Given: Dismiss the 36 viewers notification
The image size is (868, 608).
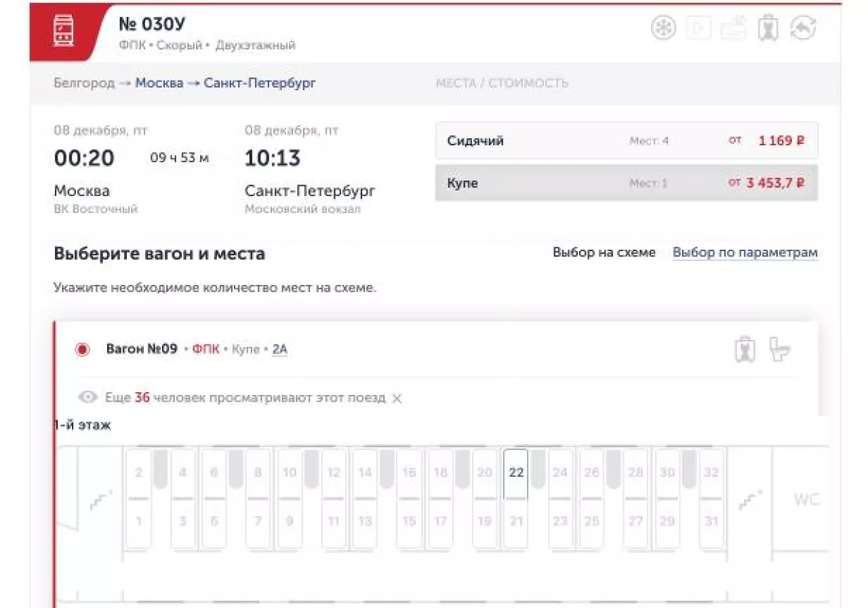Looking at the screenshot, I should click(397, 398).
